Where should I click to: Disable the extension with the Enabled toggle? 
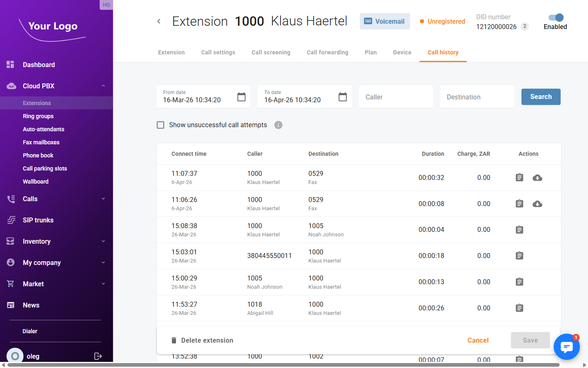point(555,18)
